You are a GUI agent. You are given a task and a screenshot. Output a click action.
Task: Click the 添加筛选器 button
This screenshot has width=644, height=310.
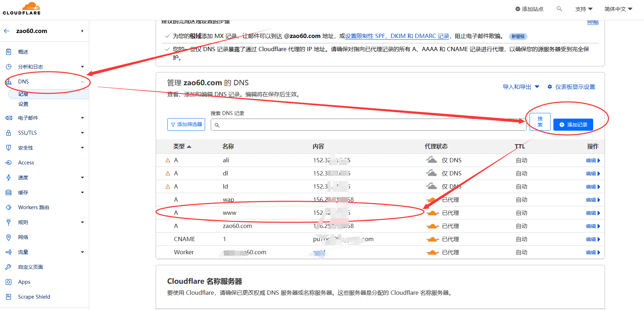coord(186,124)
